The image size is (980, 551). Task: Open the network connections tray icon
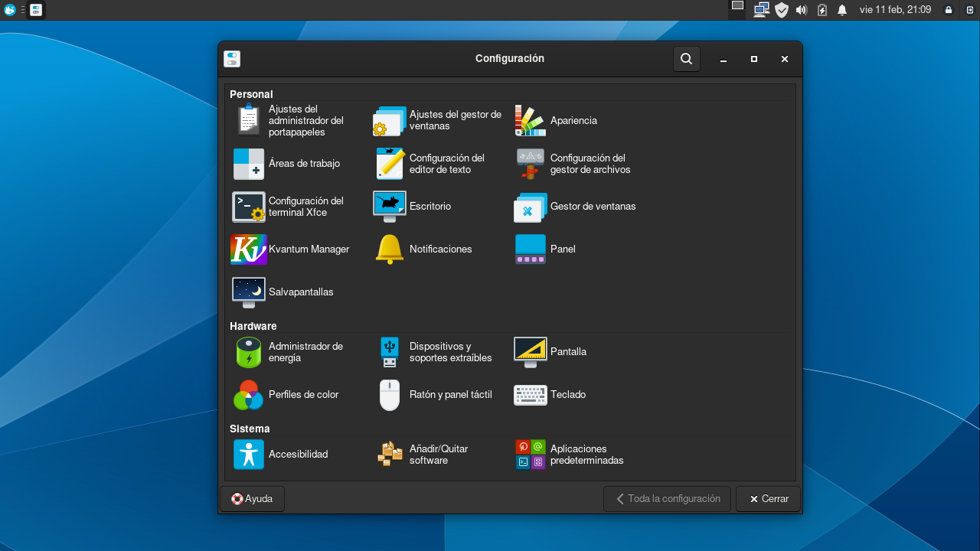[x=761, y=10]
